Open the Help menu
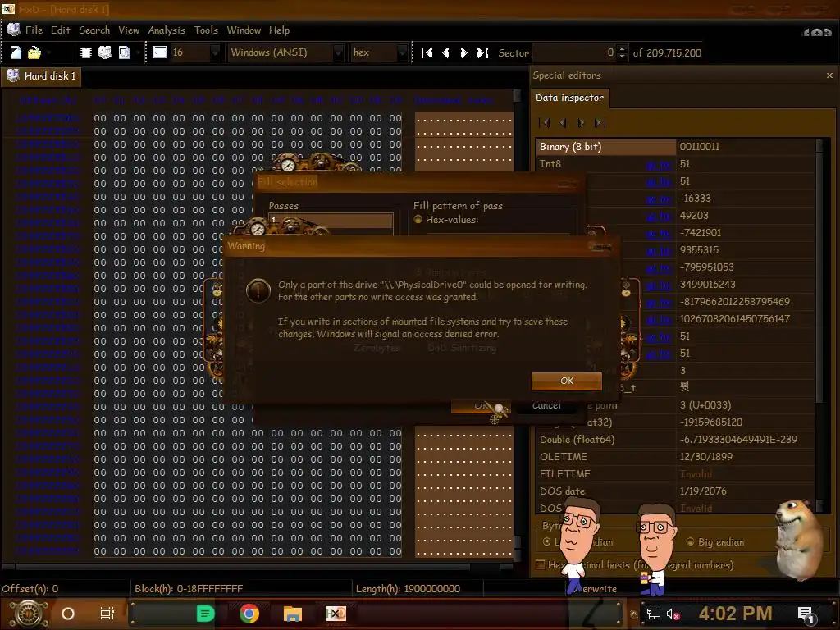The height and width of the screenshot is (630, 840). click(279, 30)
